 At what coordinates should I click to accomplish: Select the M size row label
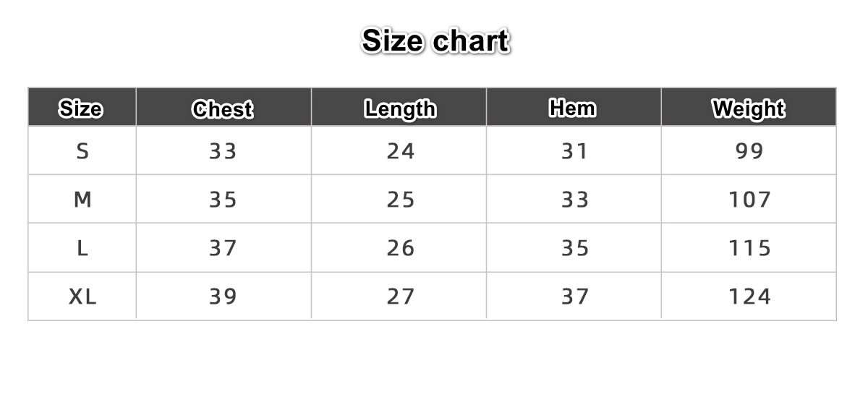tap(82, 200)
